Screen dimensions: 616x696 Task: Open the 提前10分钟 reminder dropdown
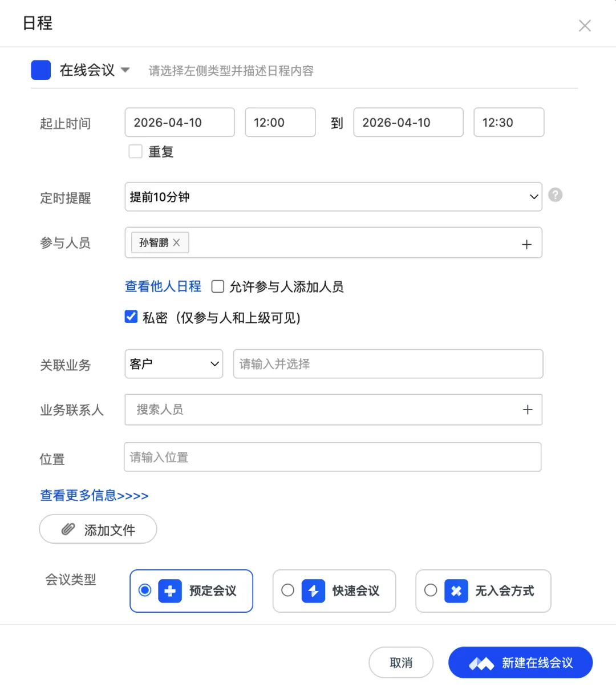coord(333,197)
